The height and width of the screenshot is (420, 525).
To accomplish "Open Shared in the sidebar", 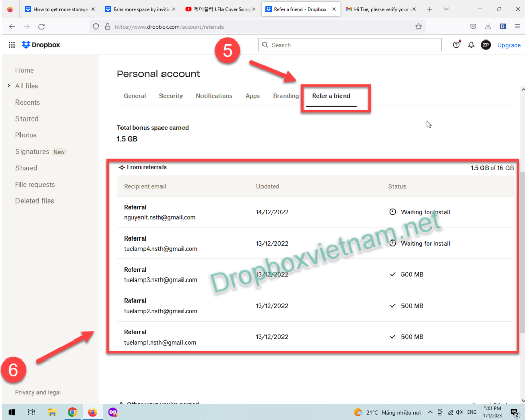I will (x=26, y=168).
